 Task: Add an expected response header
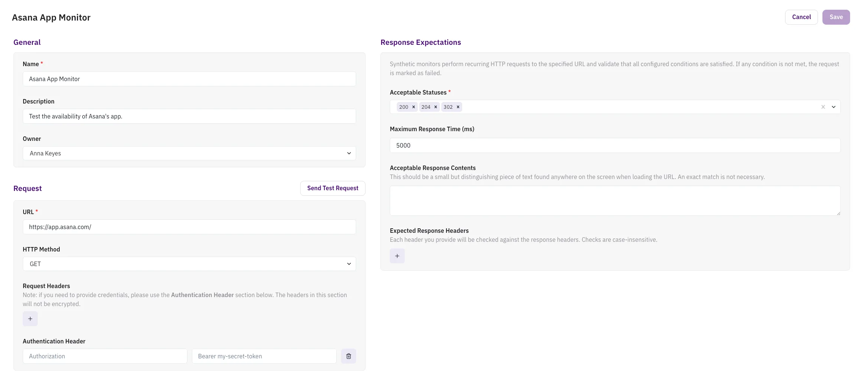(397, 256)
